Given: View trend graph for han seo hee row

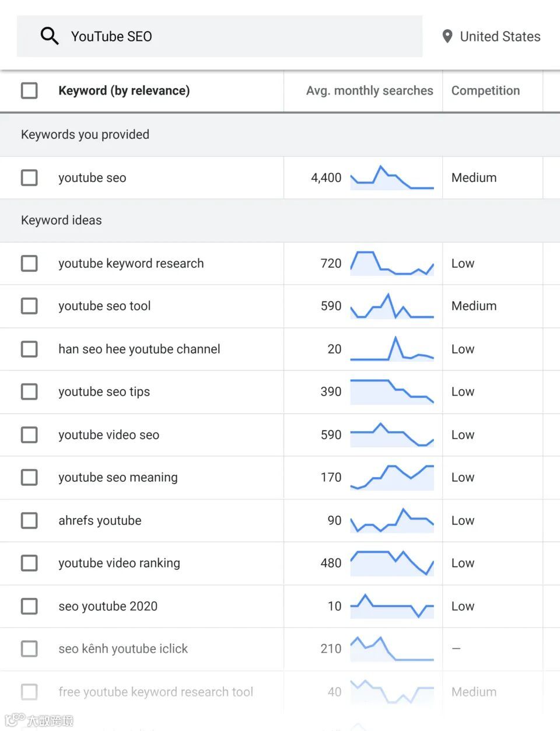Looking at the screenshot, I should 391,349.
